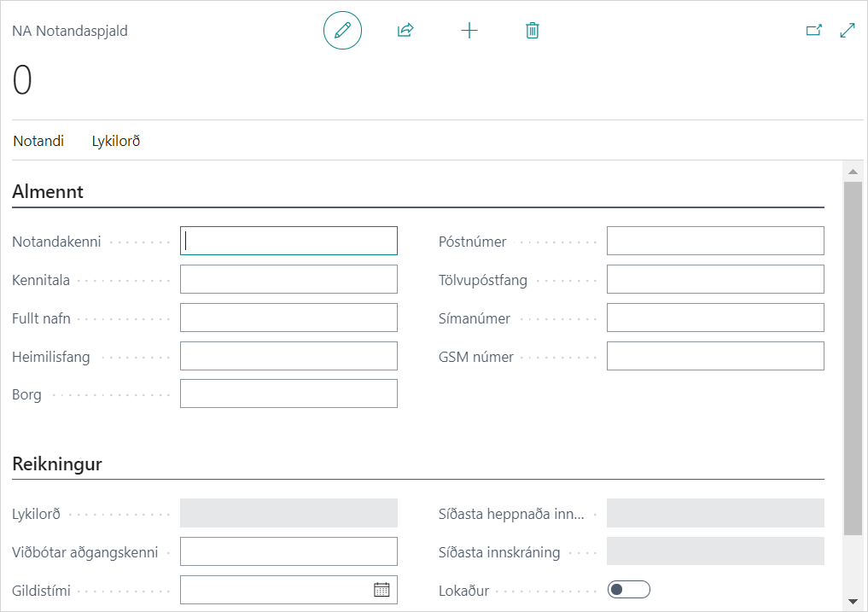Collapse the Almennt section header
The image size is (868, 612).
(x=48, y=191)
